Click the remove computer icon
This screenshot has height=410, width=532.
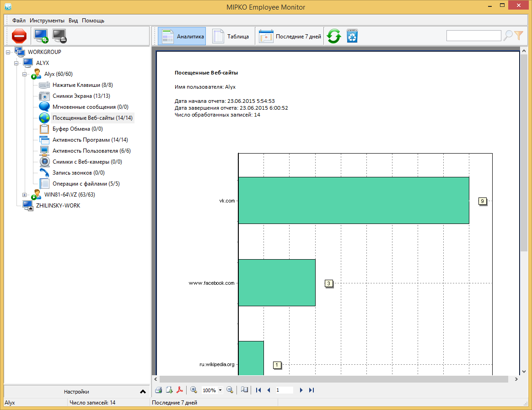pyautogui.click(x=59, y=36)
